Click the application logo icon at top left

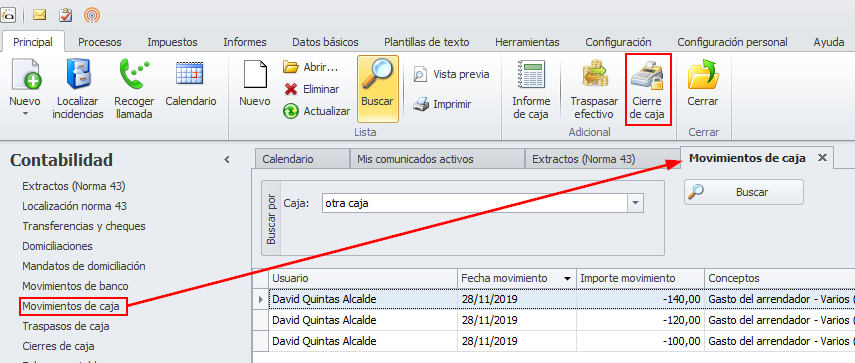pos(9,15)
